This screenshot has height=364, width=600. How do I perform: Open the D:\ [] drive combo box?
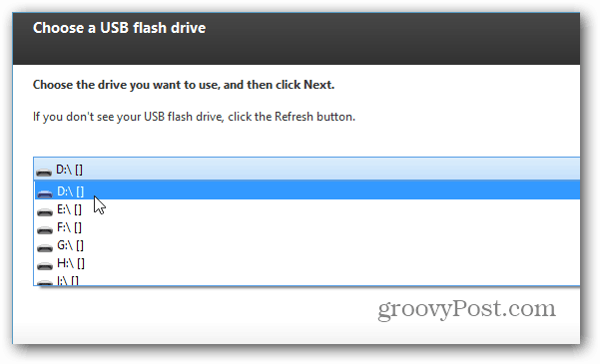pos(306,169)
